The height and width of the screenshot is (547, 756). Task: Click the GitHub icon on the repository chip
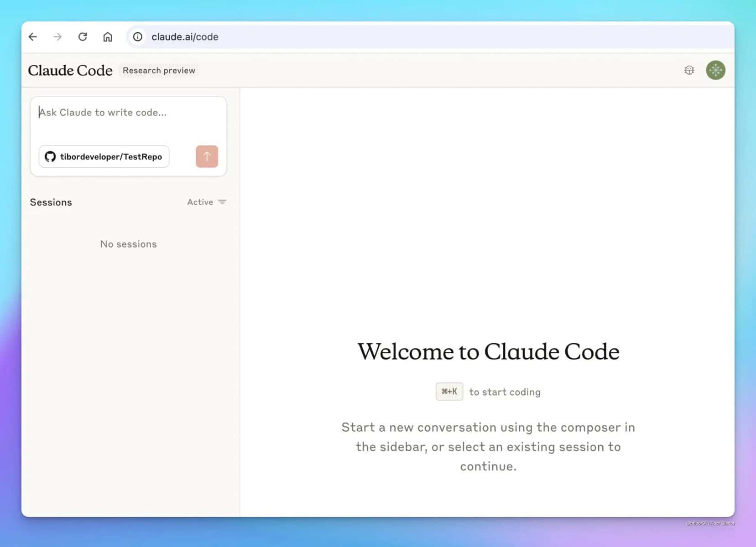pos(50,156)
